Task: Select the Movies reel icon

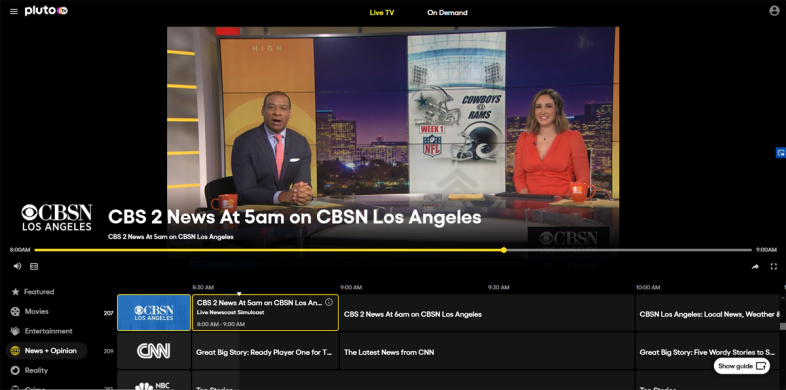Action: coord(15,311)
